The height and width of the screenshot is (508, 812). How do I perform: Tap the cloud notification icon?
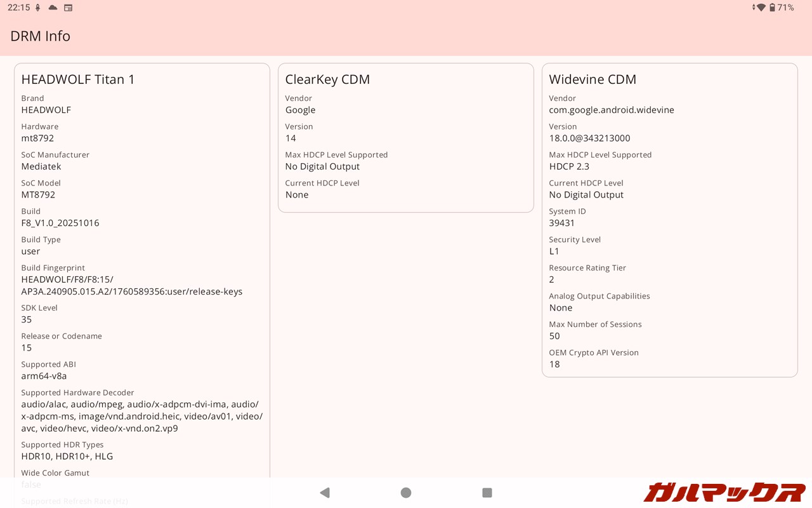[53, 8]
